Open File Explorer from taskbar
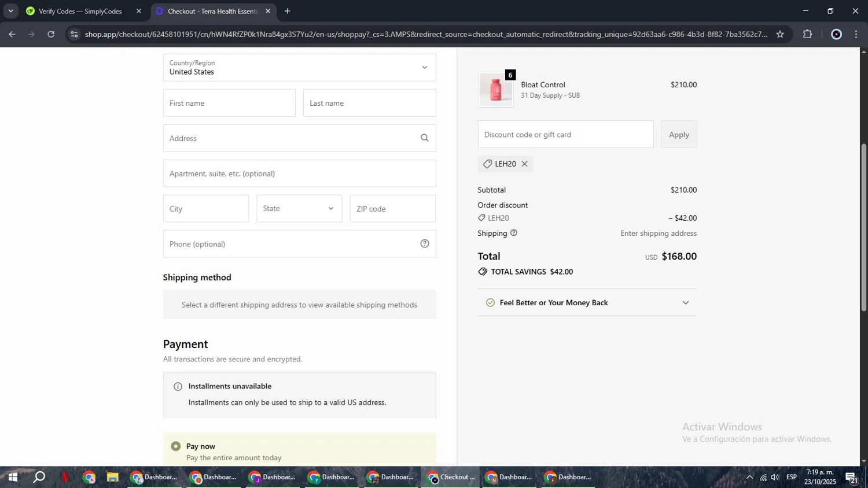Image resolution: width=868 pixels, height=488 pixels. pos(113,477)
